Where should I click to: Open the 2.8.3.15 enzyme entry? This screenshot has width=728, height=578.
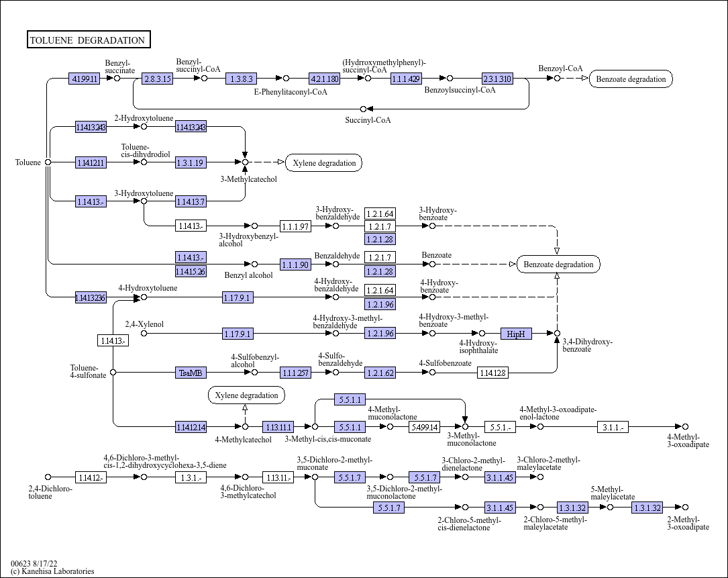coord(158,79)
